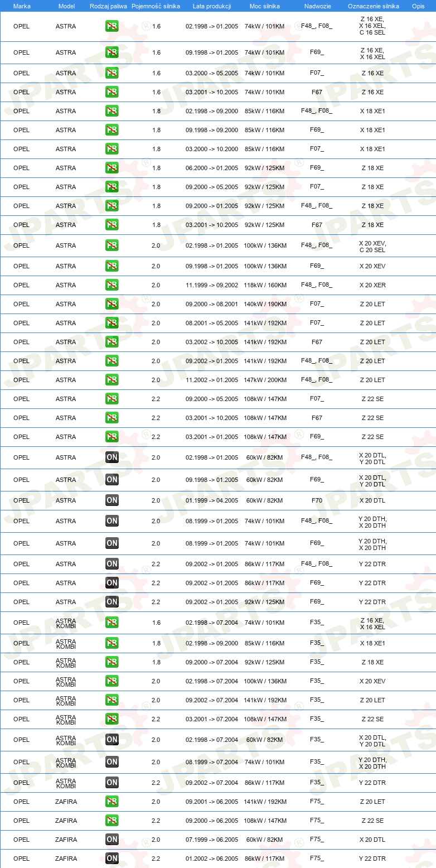Click the production dates 07.1999 -> 06.2005
Screen dimensions: 436x868
coord(212,840)
